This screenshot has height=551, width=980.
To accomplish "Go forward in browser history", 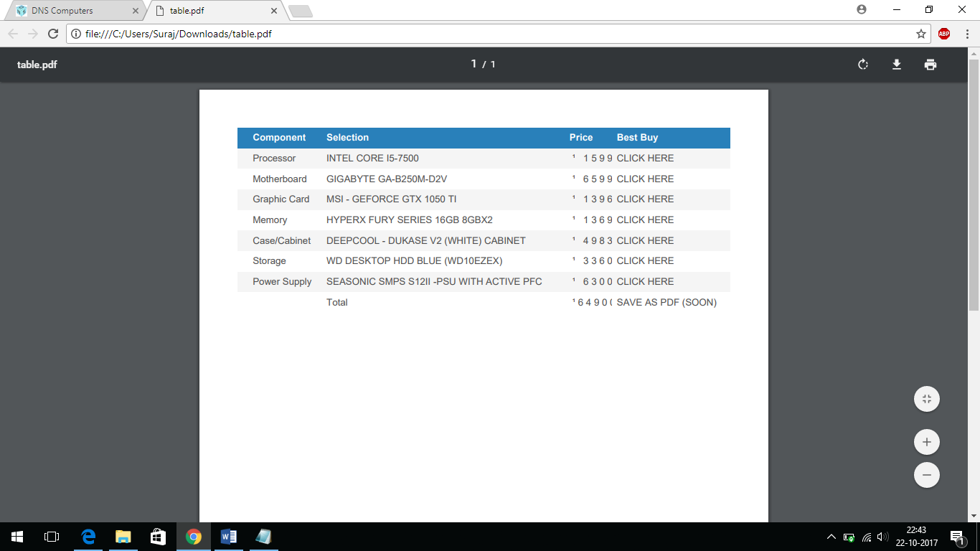I will 32,34.
